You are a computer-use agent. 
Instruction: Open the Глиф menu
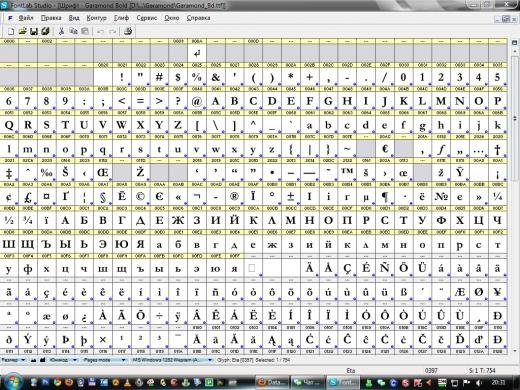[121, 18]
